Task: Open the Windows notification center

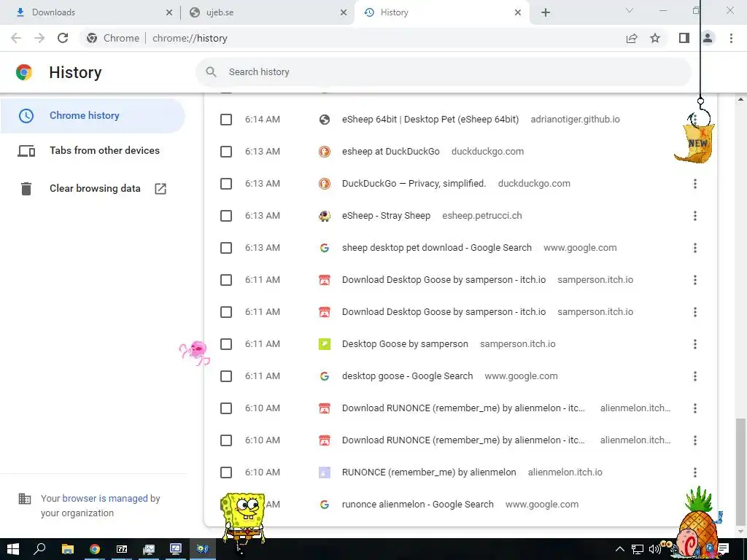Action: (723, 549)
